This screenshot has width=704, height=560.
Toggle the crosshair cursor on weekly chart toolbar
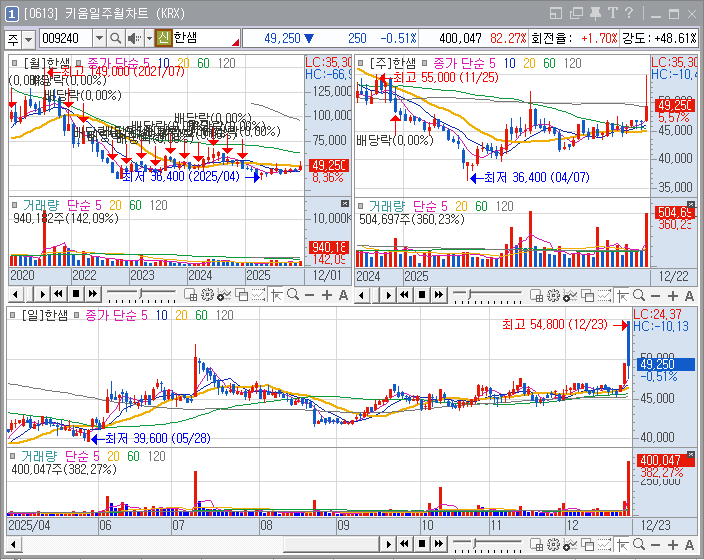click(622, 295)
